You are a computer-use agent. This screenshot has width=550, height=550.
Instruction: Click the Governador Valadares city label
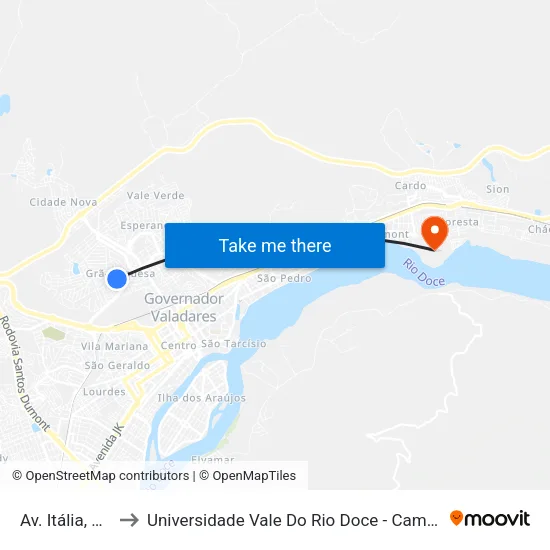pyautogui.click(x=184, y=307)
